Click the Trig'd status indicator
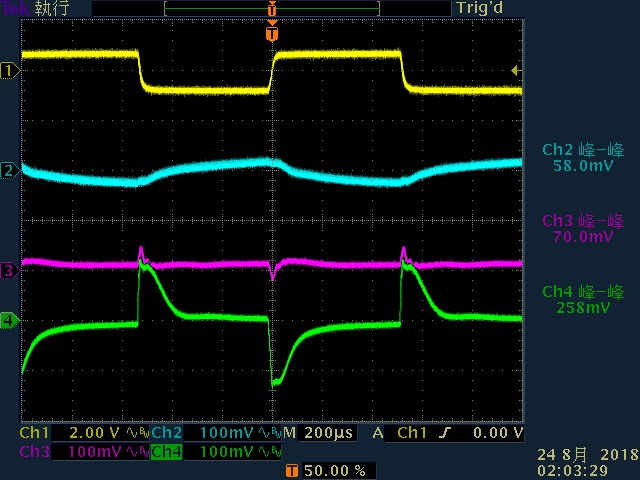This screenshot has height=480, width=640. tap(480, 8)
